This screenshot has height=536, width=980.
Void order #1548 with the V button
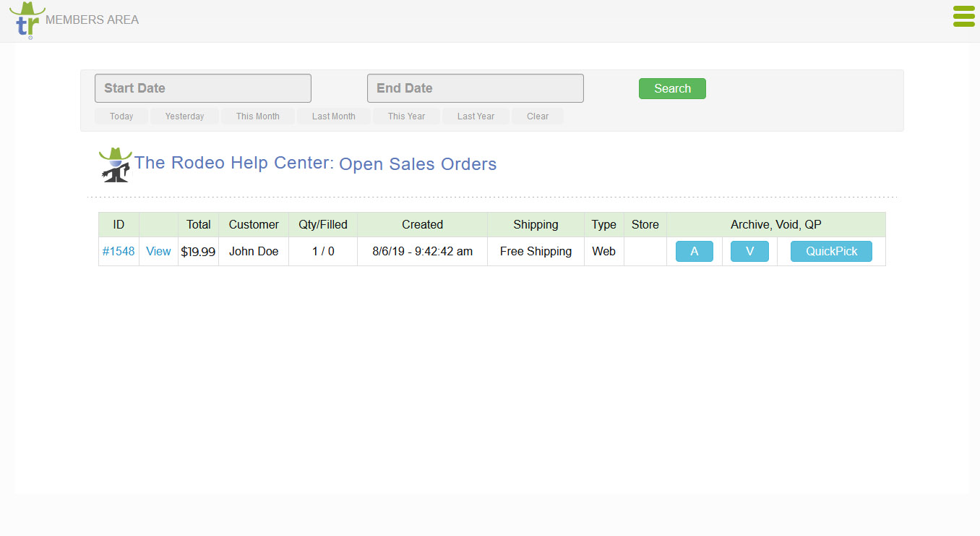point(749,252)
